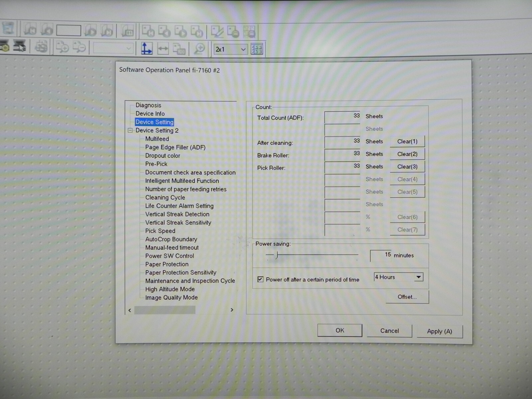
Task: Open the Cleaning Cycle setting
Action: (165, 197)
